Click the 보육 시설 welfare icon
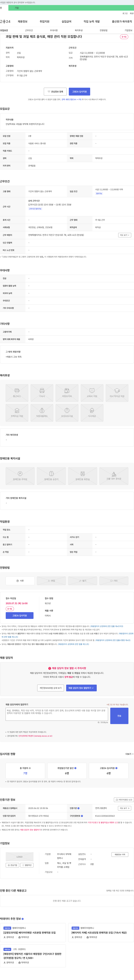This screenshot has width=134, height=980. coord(67,413)
